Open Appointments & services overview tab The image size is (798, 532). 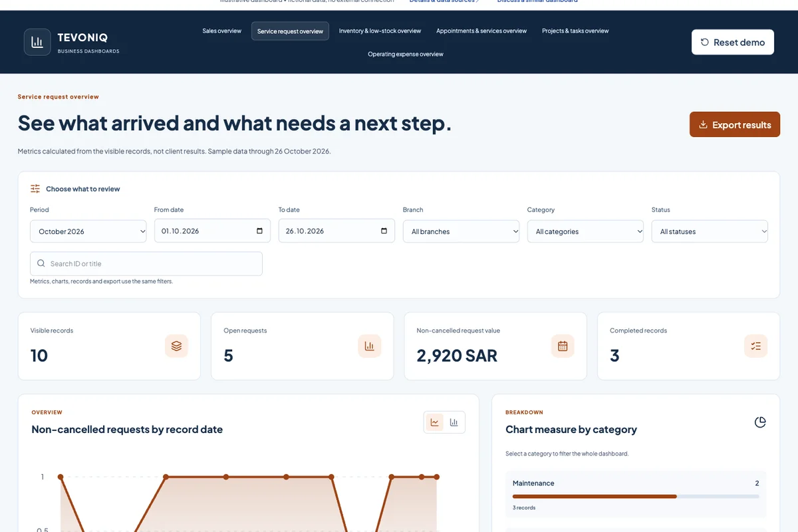coord(481,31)
